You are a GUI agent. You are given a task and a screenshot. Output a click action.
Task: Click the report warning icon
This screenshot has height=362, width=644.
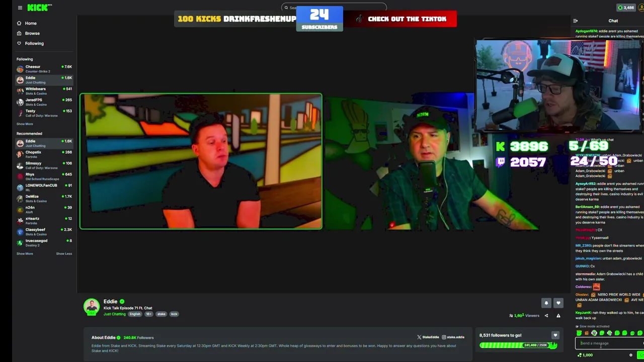(558, 316)
